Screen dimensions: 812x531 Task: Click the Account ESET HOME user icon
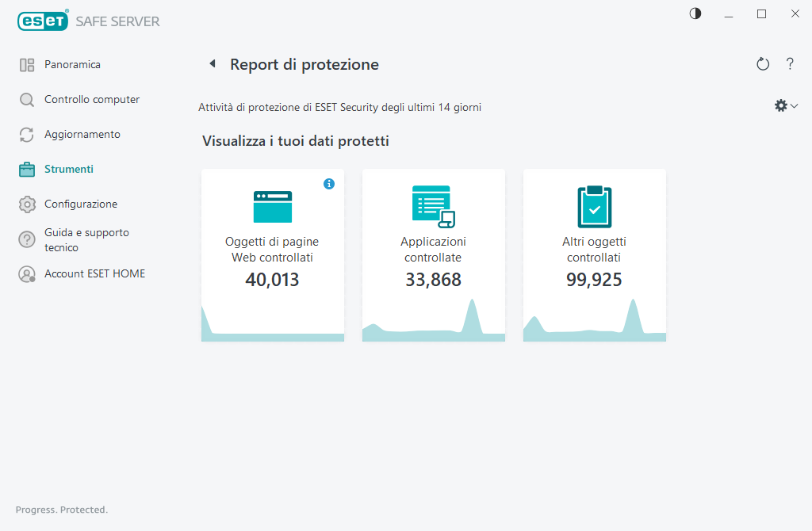27,274
